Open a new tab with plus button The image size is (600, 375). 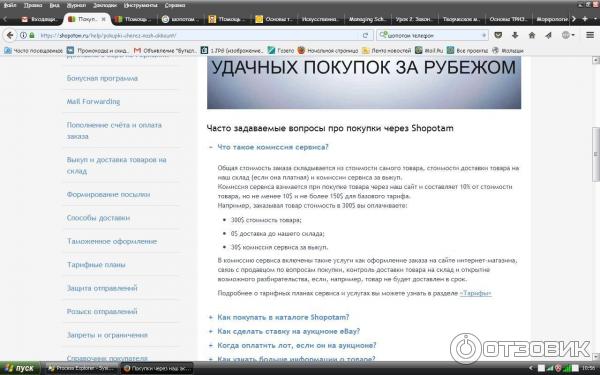point(584,19)
